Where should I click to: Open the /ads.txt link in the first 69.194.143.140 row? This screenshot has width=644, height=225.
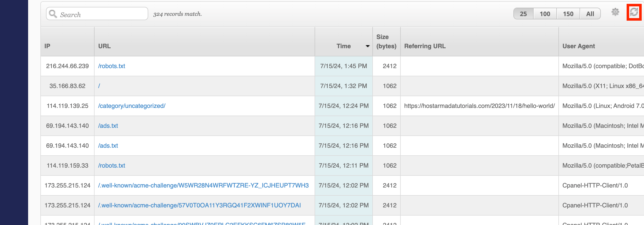(x=108, y=126)
